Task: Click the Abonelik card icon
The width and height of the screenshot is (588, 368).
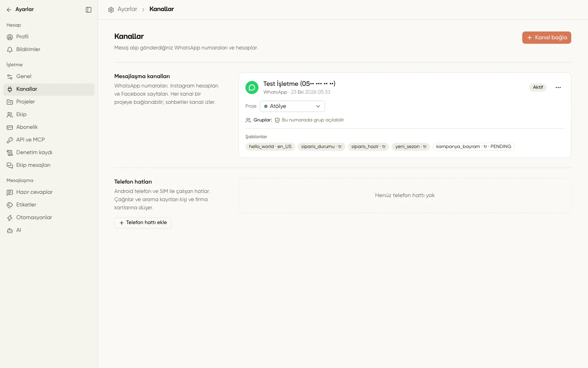Action: click(10, 127)
